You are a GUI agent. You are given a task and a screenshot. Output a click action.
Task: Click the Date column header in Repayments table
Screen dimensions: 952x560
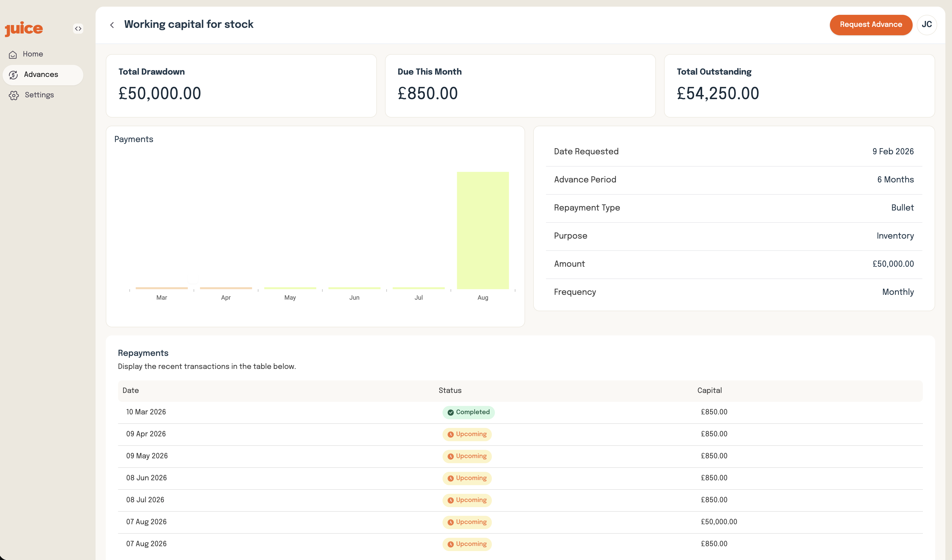[x=130, y=390]
